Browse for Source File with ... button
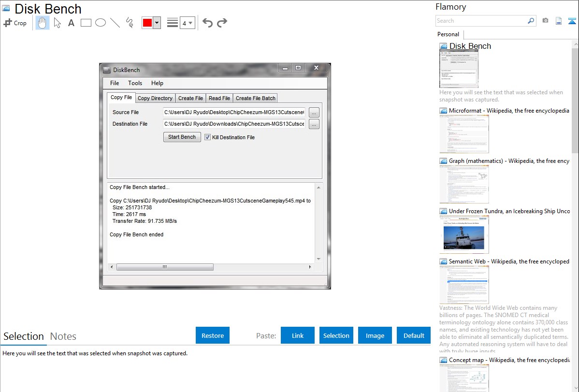Image resolution: width=579 pixels, height=392 pixels. pyautogui.click(x=314, y=113)
